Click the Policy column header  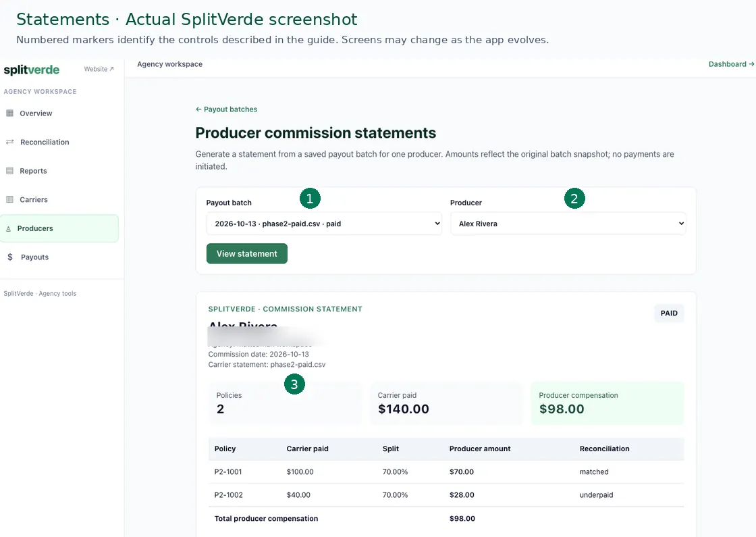pyautogui.click(x=225, y=449)
